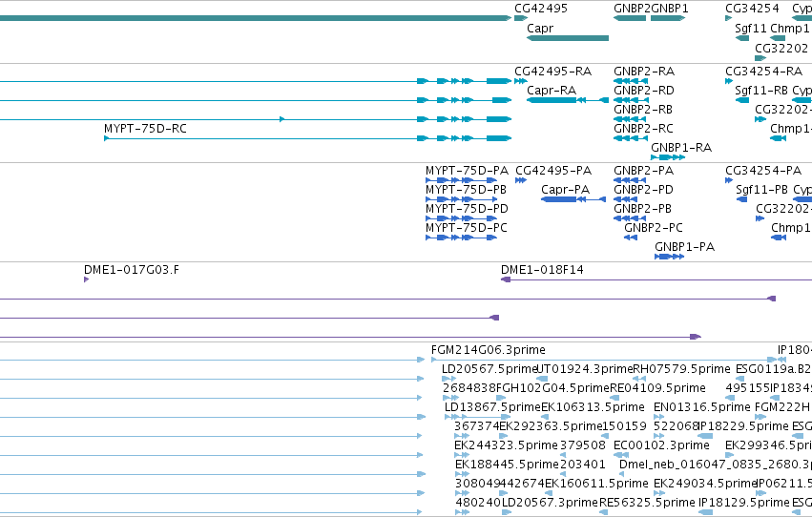Click the GNBP1-RA transcript label
Screen dimensions: 812x517
pyautogui.click(x=681, y=148)
